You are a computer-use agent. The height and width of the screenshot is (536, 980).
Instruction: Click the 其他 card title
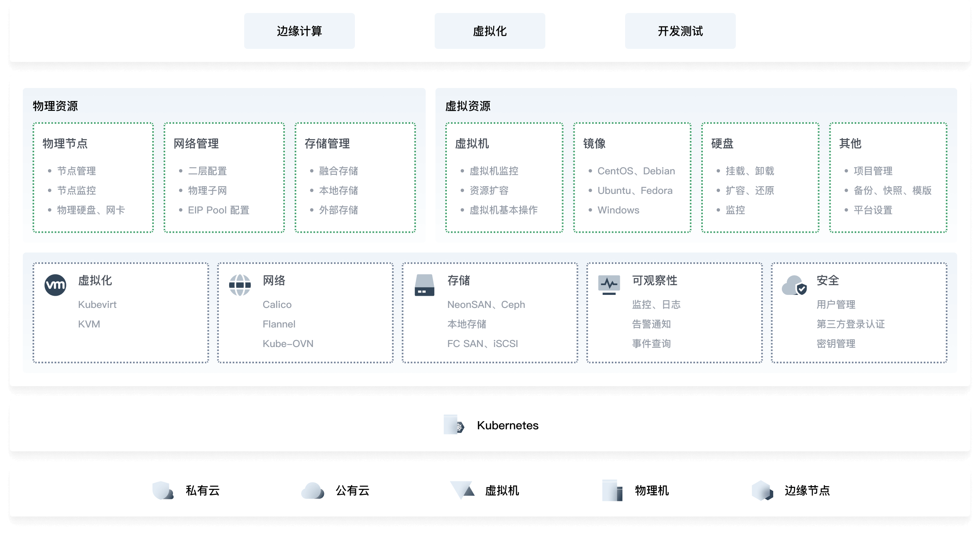click(x=850, y=143)
